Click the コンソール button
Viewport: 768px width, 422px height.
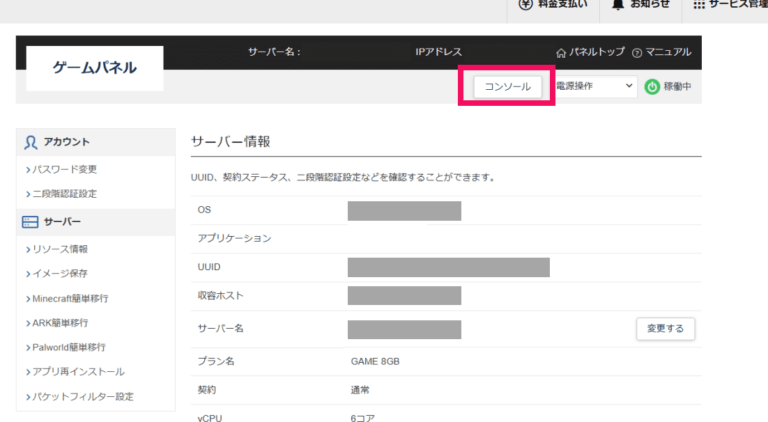(x=507, y=87)
